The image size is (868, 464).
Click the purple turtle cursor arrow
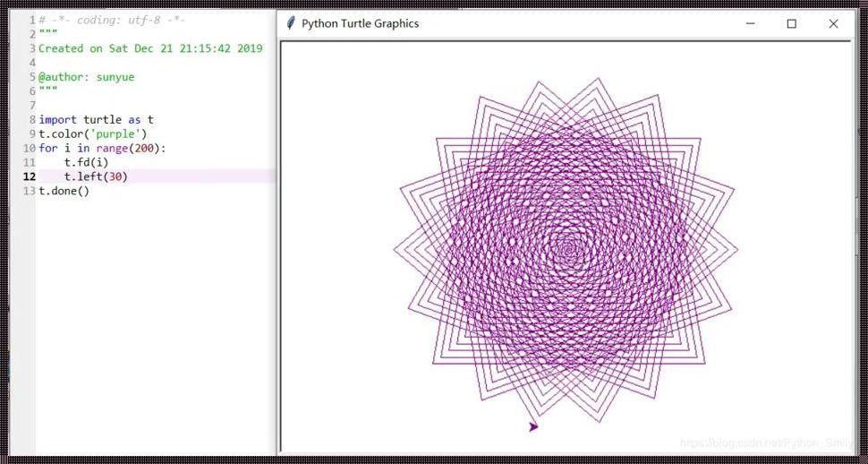click(x=533, y=426)
